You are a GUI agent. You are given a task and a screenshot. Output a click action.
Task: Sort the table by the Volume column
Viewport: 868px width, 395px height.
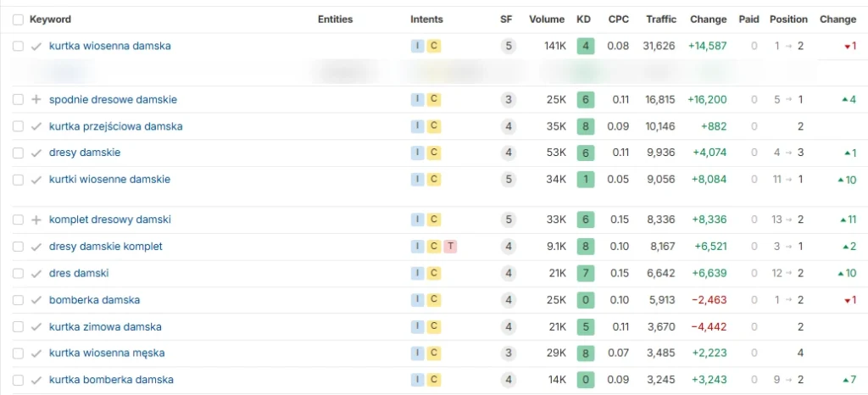tap(547, 19)
